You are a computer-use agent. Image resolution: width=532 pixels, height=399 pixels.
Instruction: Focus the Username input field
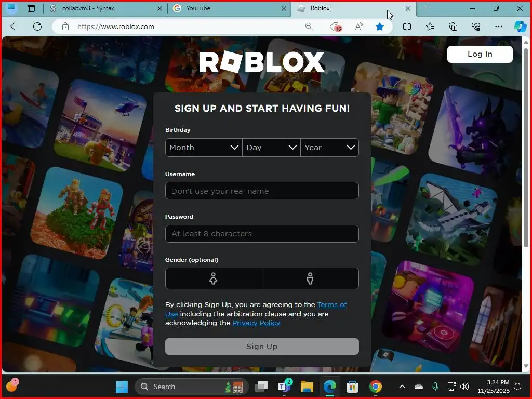[x=262, y=191]
